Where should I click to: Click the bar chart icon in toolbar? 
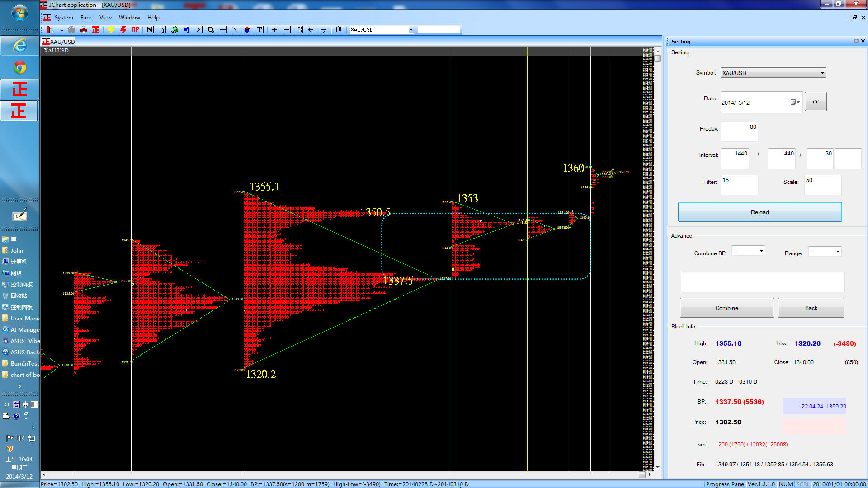(x=51, y=30)
